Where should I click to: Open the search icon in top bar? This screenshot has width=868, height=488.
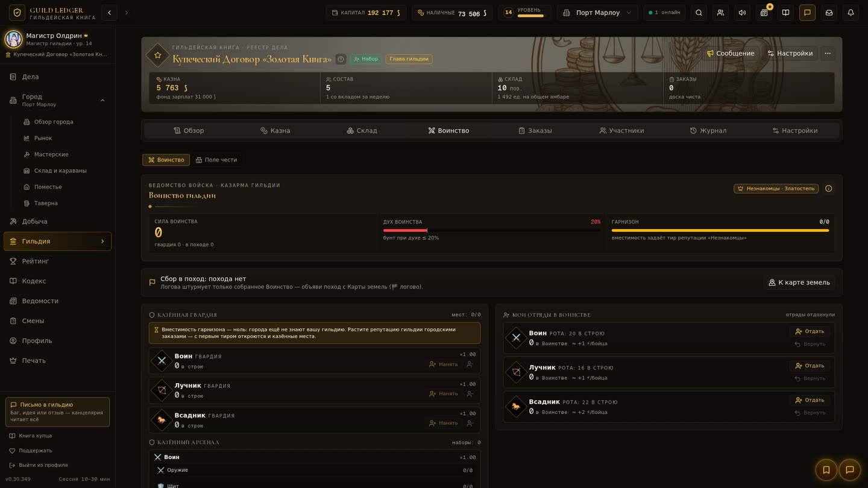tap(699, 13)
